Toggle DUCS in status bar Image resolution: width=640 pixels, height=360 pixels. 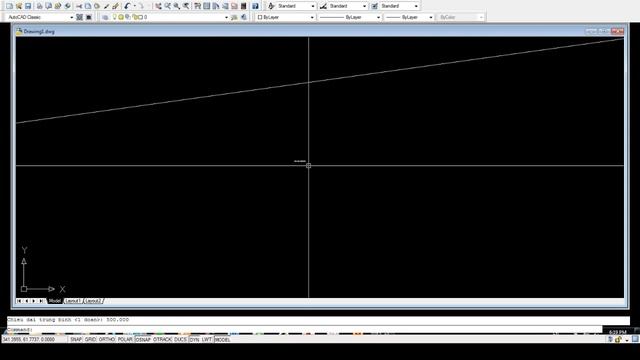tap(180, 340)
